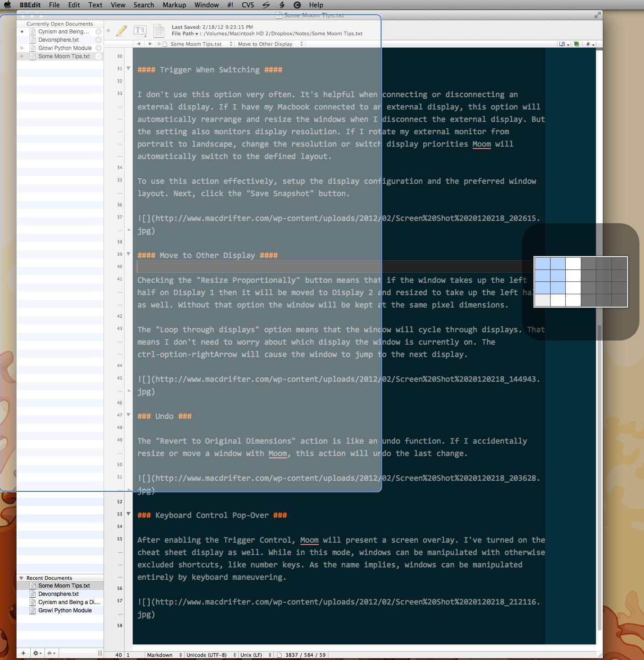
Task: Open the CVS menu
Action: click(x=248, y=5)
